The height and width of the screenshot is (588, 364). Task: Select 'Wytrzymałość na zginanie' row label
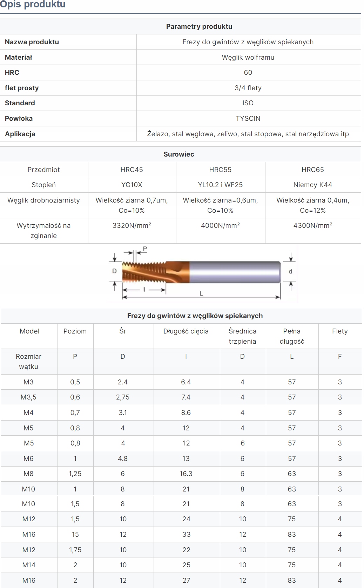click(43, 230)
